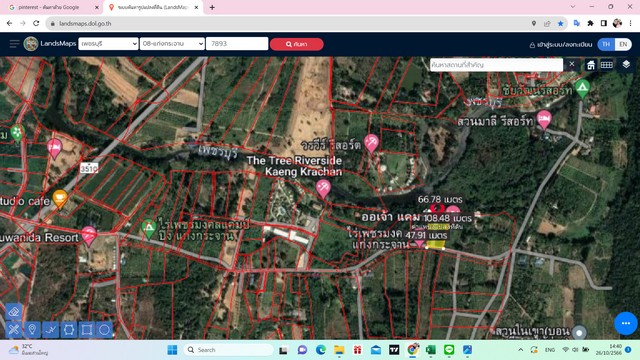Open the district dropdown showing 08
Image resolution: width=640 pixels, height=360 pixels.
(172, 44)
